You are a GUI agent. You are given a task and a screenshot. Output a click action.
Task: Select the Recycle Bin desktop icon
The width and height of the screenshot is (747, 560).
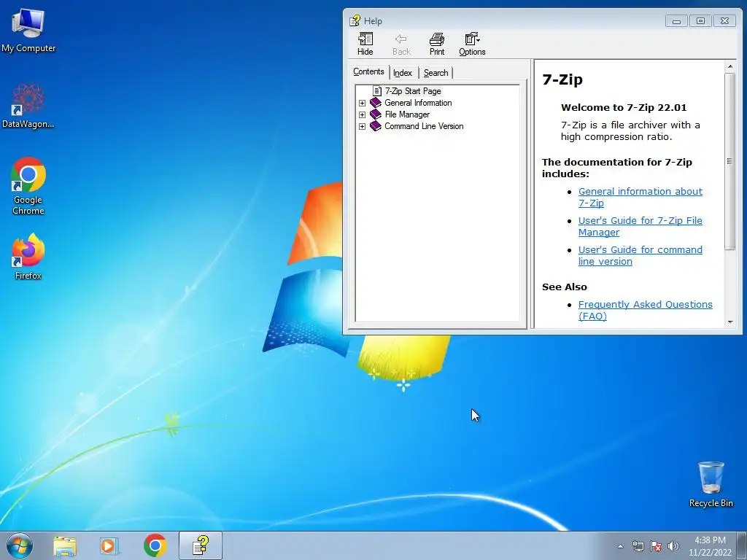tap(711, 484)
